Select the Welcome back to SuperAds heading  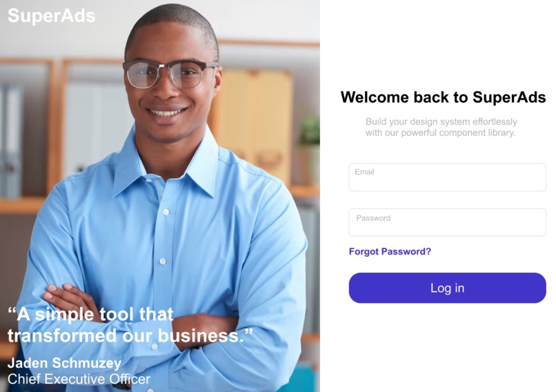443,97
